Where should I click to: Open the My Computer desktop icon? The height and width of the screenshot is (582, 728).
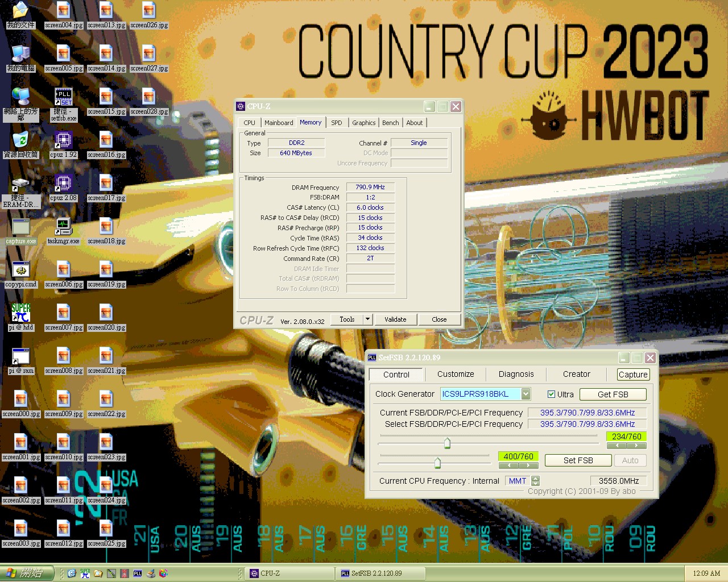point(20,58)
